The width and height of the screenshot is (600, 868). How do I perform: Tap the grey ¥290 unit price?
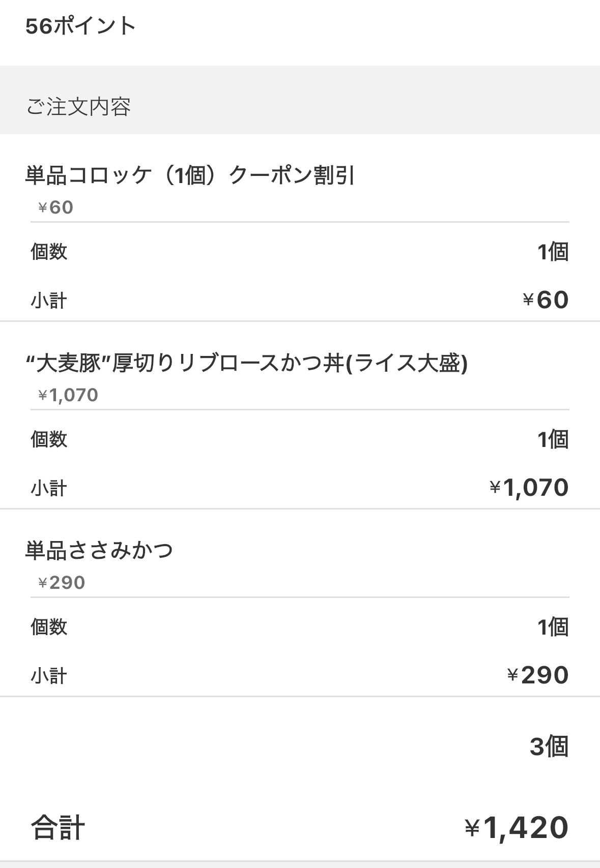pos(62,583)
